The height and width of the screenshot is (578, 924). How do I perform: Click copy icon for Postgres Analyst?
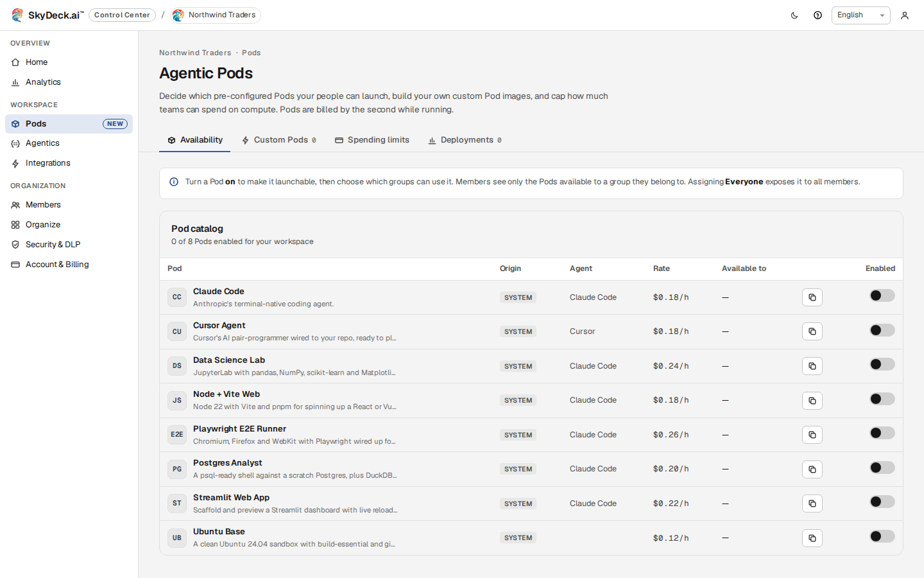click(812, 469)
